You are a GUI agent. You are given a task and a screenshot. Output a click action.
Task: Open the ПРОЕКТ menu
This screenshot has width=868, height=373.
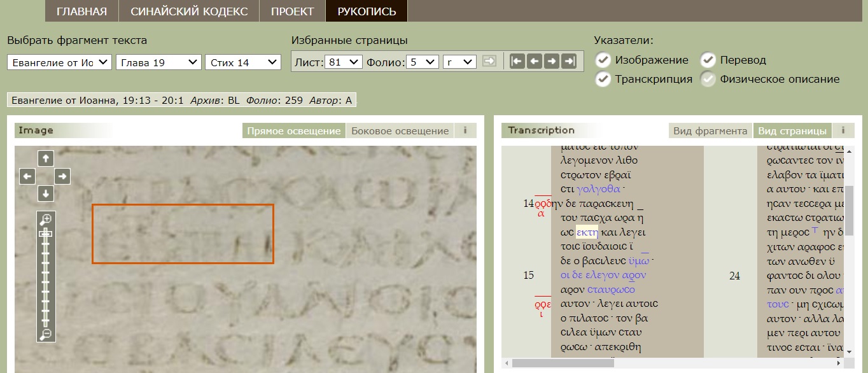click(292, 11)
